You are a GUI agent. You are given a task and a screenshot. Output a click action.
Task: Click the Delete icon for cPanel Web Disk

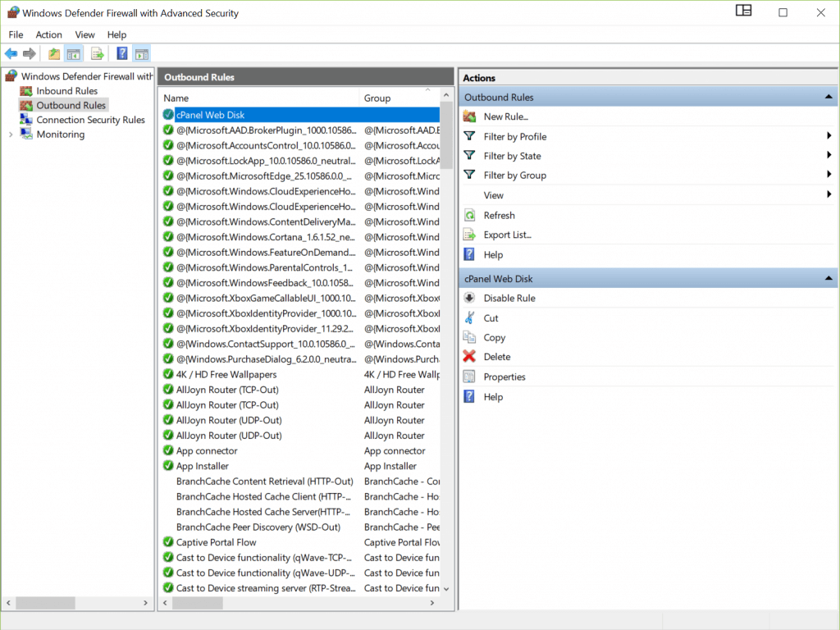(x=469, y=357)
